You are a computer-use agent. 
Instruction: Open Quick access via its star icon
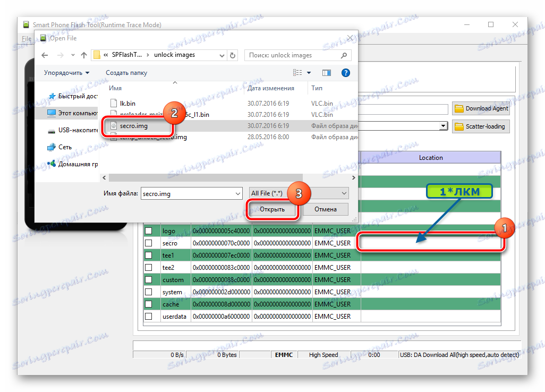click(x=52, y=96)
